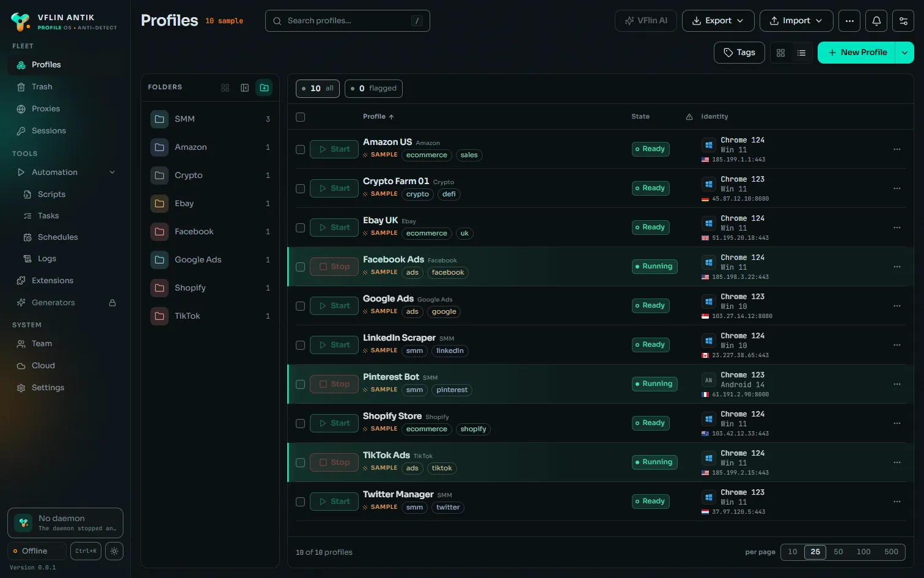This screenshot has height=578, width=924.
Task: Collapse the Automation section chevron
Action: (112, 172)
